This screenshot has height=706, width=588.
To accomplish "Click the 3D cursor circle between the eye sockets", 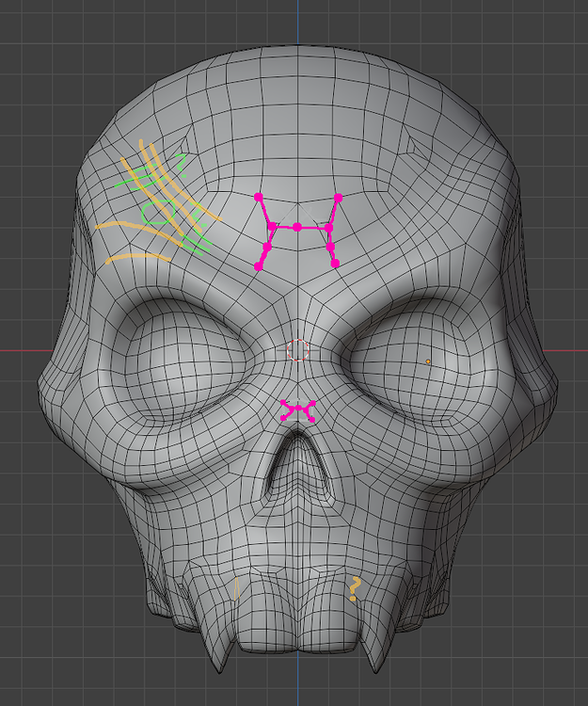I will coord(298,350).
